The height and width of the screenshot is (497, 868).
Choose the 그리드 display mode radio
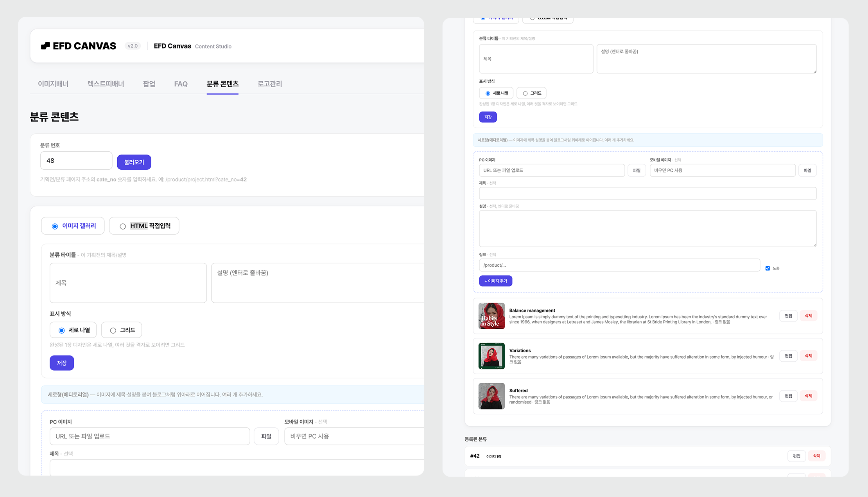pos(122,330)
